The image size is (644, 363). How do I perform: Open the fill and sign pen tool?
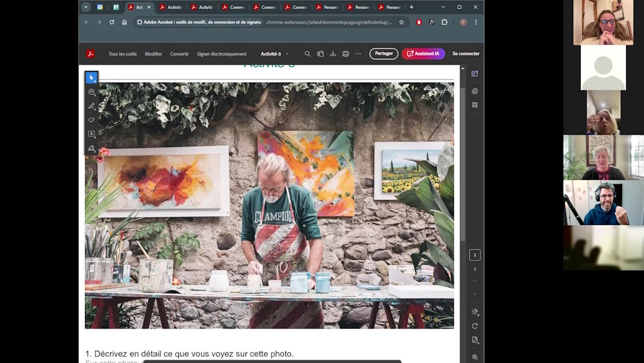91,148
